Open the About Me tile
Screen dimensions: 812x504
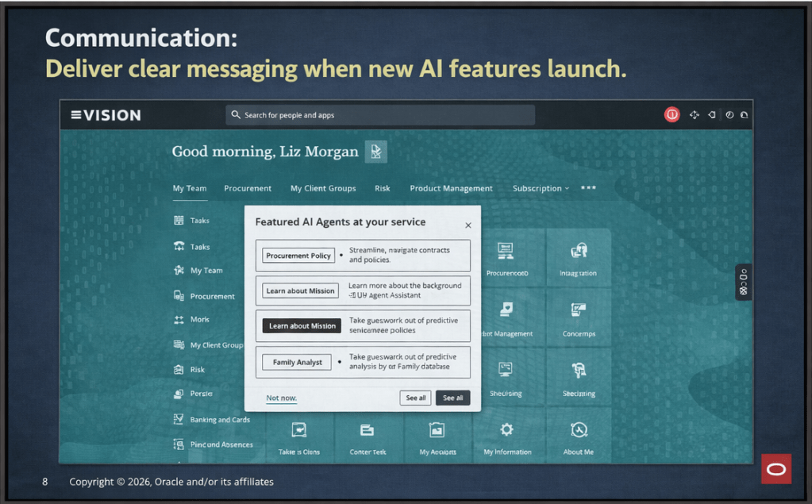[578, 431]
